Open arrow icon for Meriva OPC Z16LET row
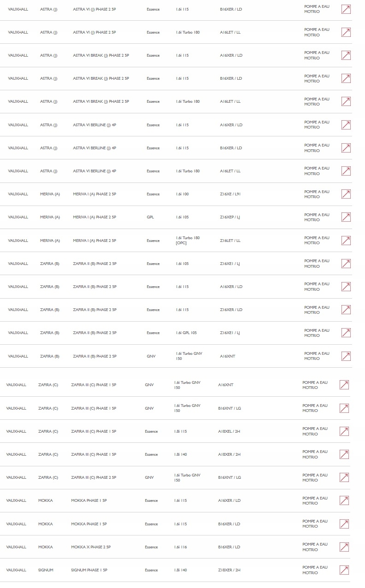Screen dimensions: 365x588 point(346,241)
